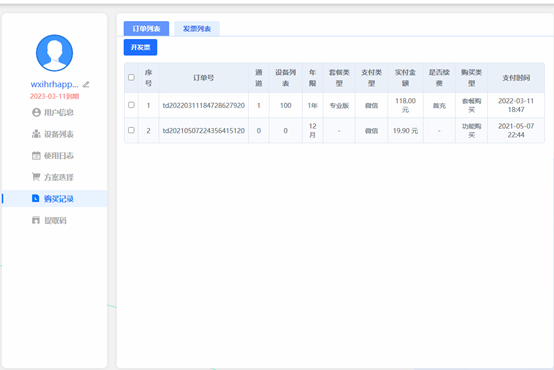Click the 专业版 package type cell
554x370 pixels.
click(339, 106)
